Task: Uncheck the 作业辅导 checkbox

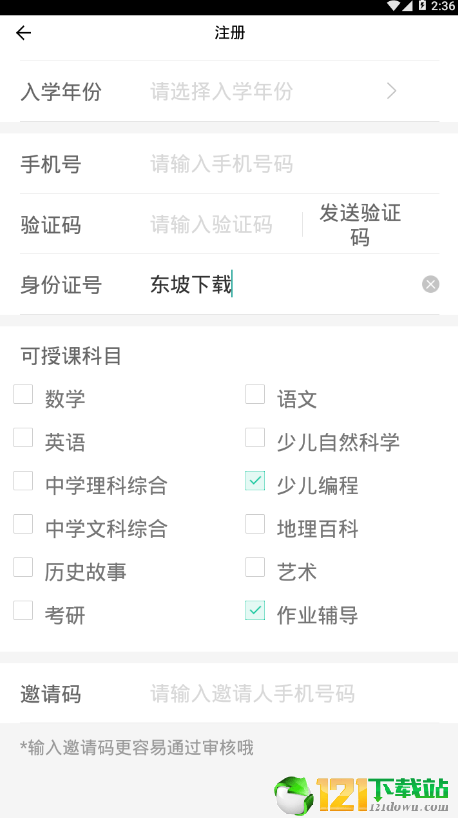Action: point(255,610)
